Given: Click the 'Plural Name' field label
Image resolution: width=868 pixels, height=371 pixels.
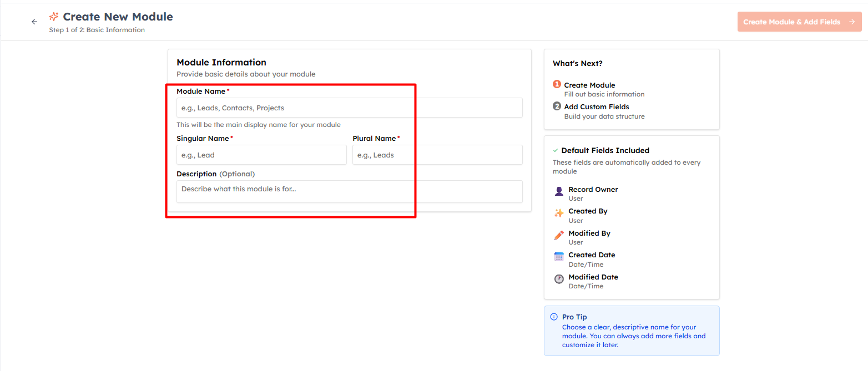Looking at the screenshot, I should click(x=374, y=138).
